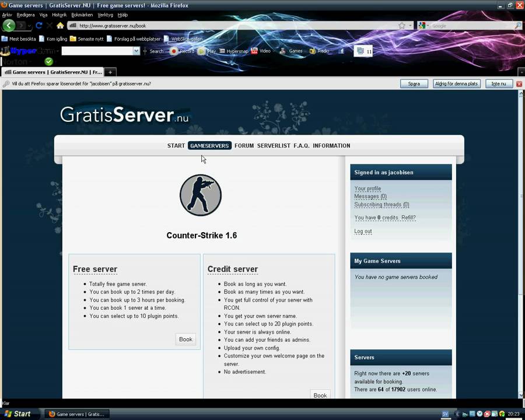Book the Credit server
Screen dimensions: 525x420
coord(320,395)
